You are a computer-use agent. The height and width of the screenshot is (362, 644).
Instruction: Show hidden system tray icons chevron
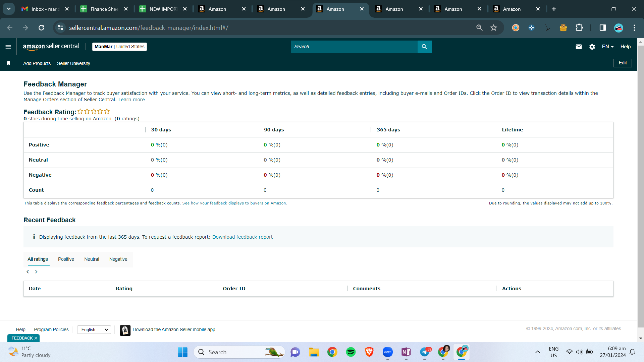click(538, 352)
